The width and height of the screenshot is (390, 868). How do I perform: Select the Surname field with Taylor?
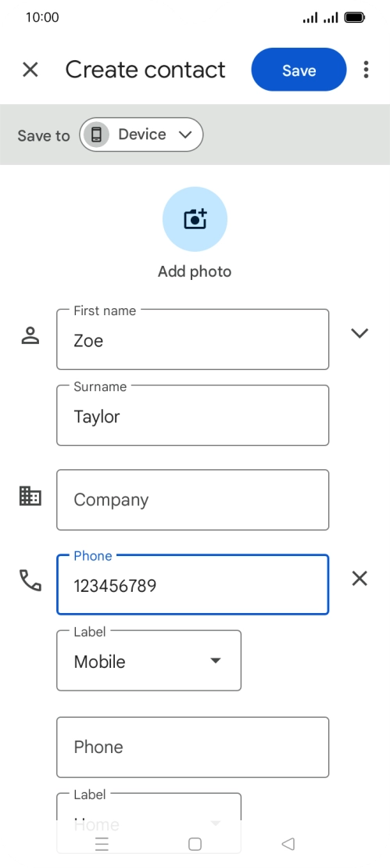click(x=192, y=415)
